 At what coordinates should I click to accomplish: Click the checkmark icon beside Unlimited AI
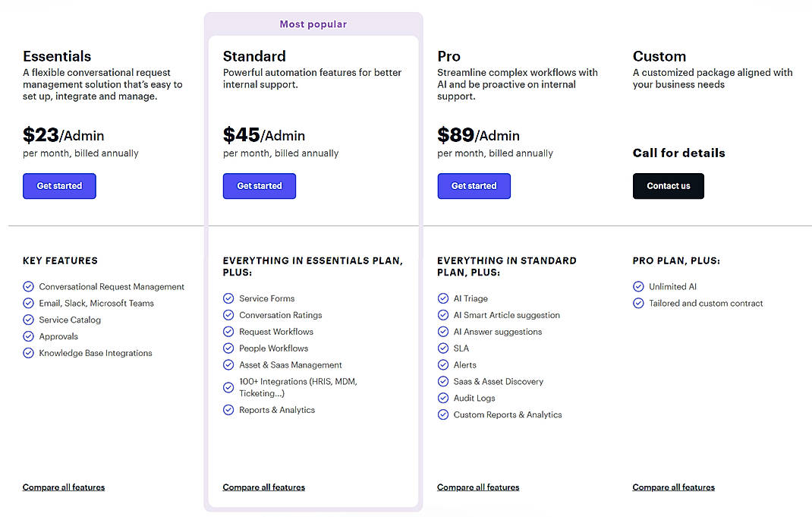click(x=638, y=286)
